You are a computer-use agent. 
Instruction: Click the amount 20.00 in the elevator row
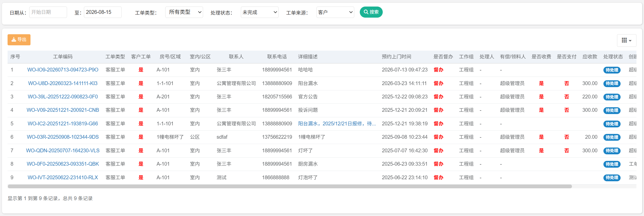pos(591,137)
